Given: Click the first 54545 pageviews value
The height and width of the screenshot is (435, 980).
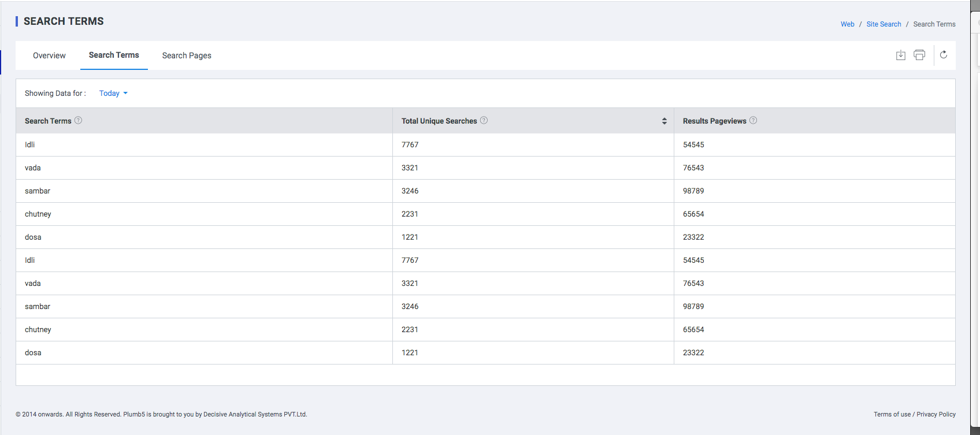Looking at the screenshot, I should tap(693, 144).
